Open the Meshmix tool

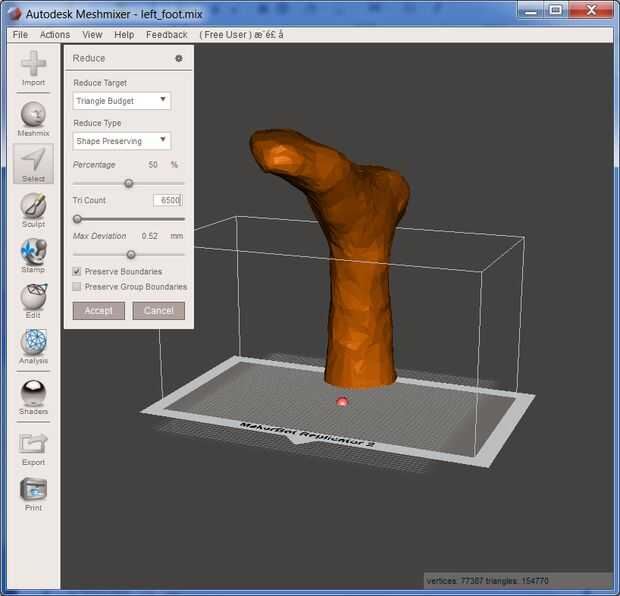tap(33, 116)
